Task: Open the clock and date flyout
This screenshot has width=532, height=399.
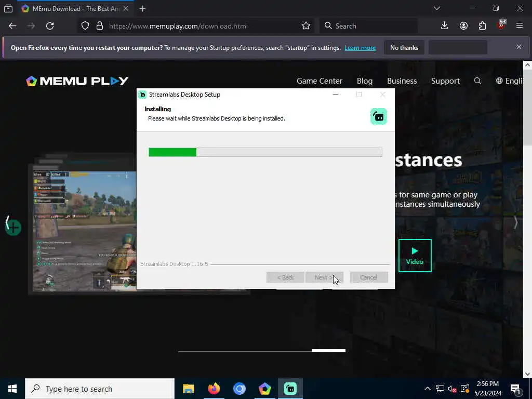Action: point(487,389)
